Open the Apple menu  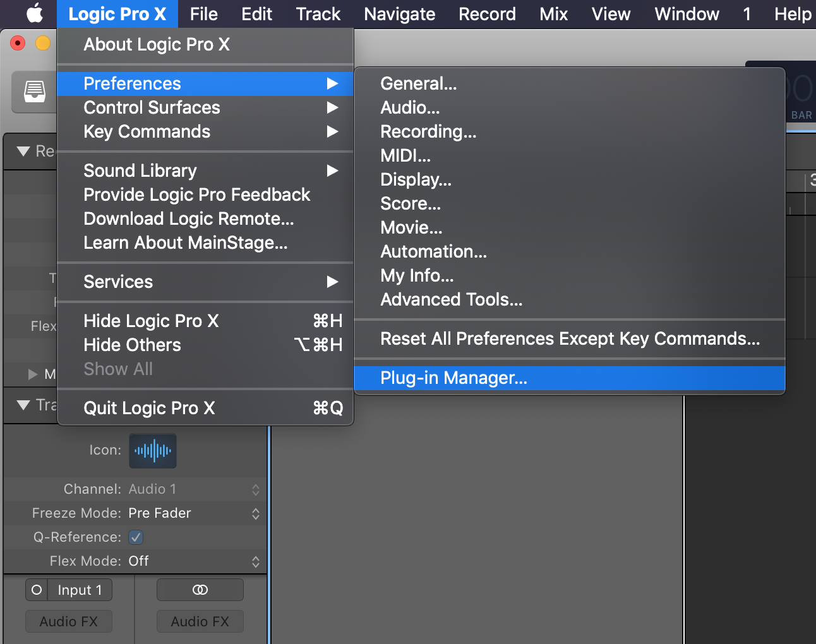(35, 13)
